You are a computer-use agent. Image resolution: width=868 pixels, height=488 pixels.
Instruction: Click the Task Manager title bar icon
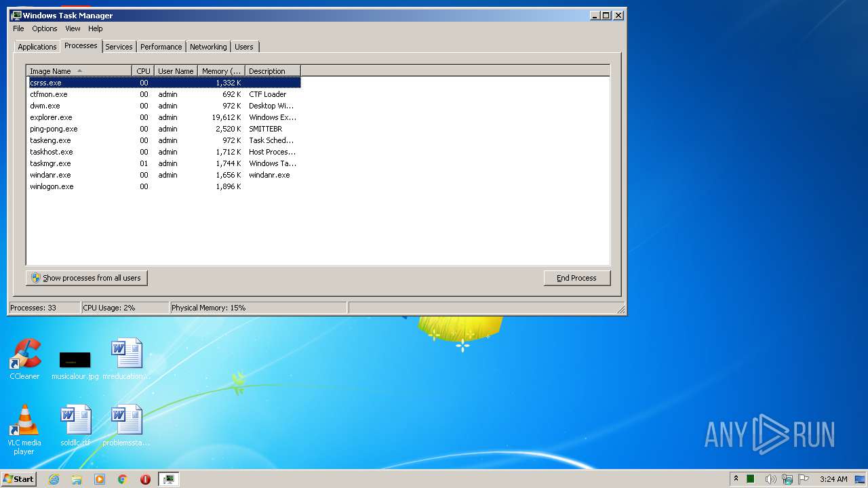click(16, 15)
